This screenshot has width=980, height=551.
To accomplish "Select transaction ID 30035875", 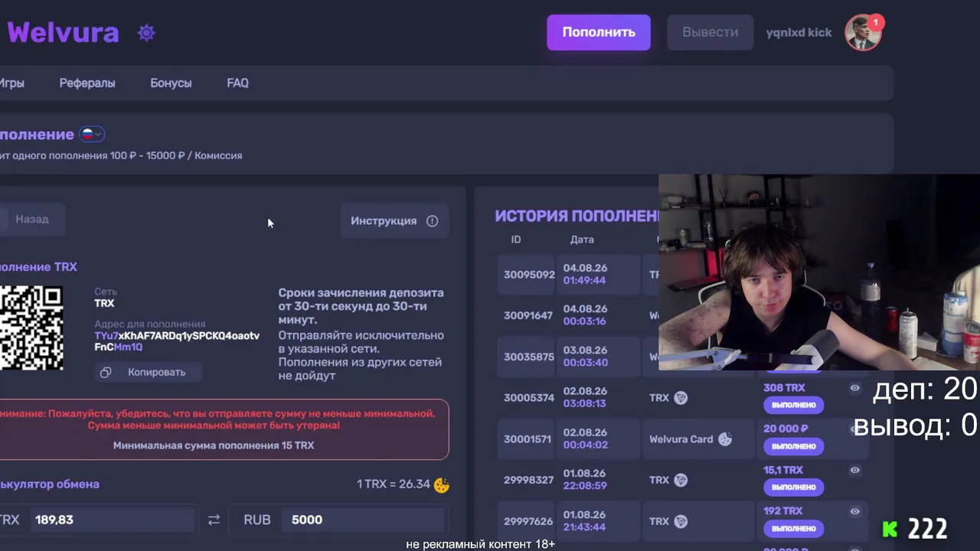I will pos(529,357).
